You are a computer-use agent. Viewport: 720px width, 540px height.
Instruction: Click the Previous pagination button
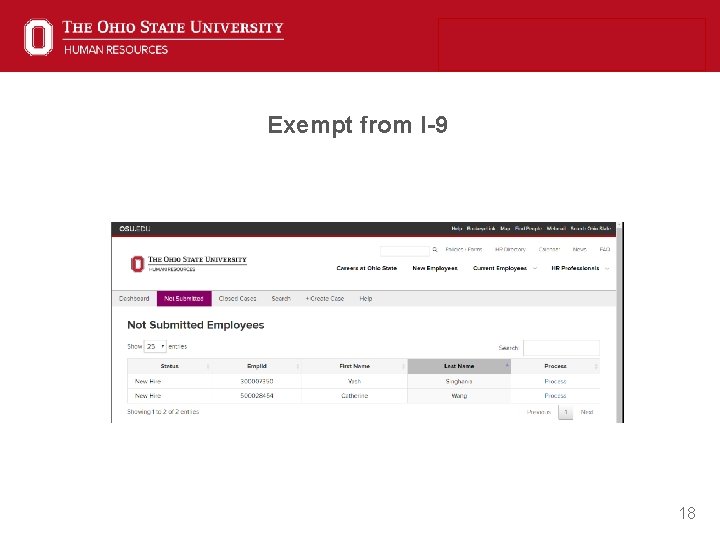pos(539,412)
